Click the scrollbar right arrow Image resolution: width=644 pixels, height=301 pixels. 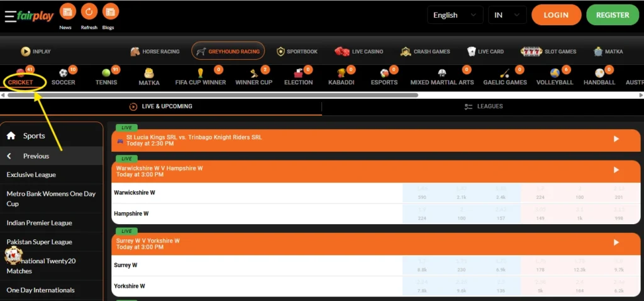point(641,95)
